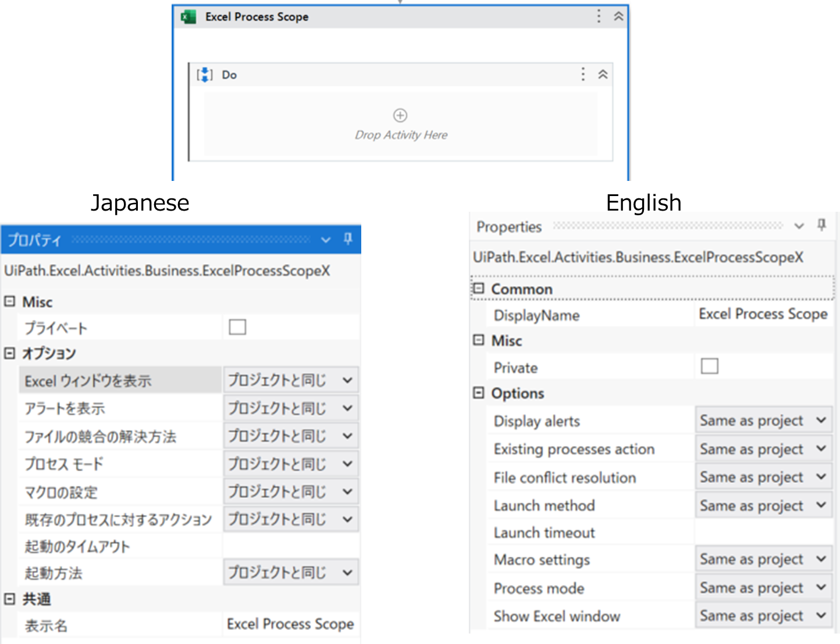Open プロセス モード dropdown

(291, 464)
